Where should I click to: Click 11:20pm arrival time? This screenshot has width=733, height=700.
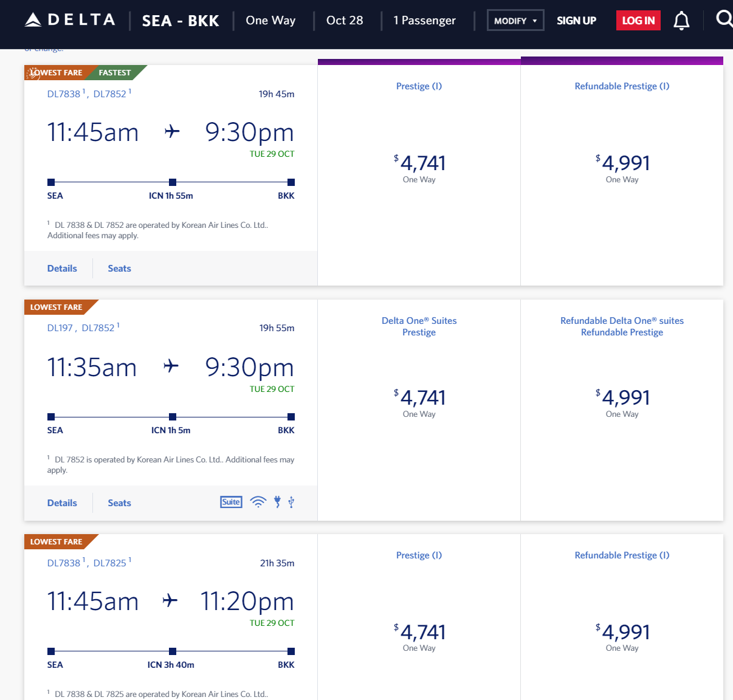[x=247, y=601]
